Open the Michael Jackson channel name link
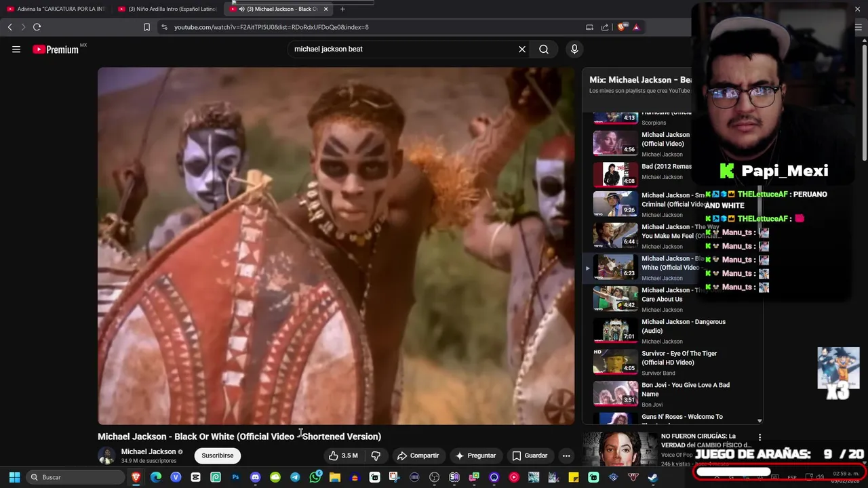Image resolution: width=868 pixels, height=488 pixels. pos(149,451)
